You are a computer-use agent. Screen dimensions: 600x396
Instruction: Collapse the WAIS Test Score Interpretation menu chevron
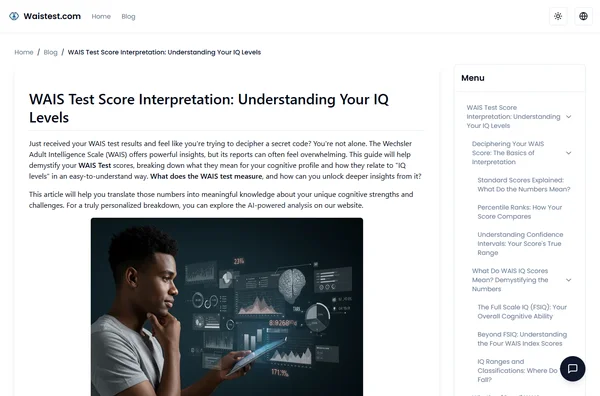[x=568, y=117]
